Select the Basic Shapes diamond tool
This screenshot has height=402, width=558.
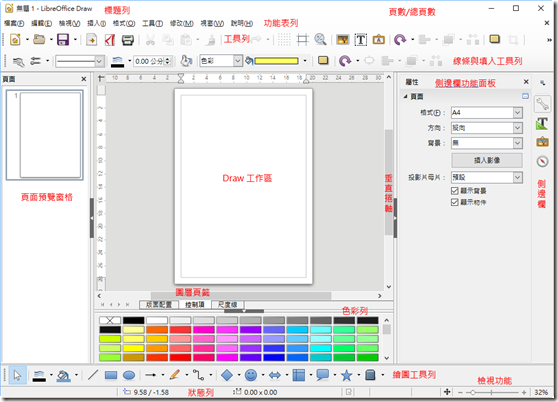click(227, 375)
